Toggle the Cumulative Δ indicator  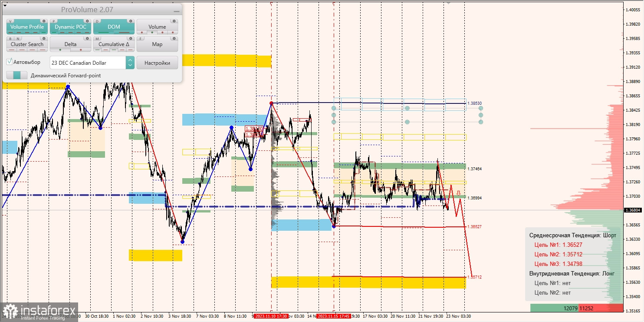coord(114,44)
